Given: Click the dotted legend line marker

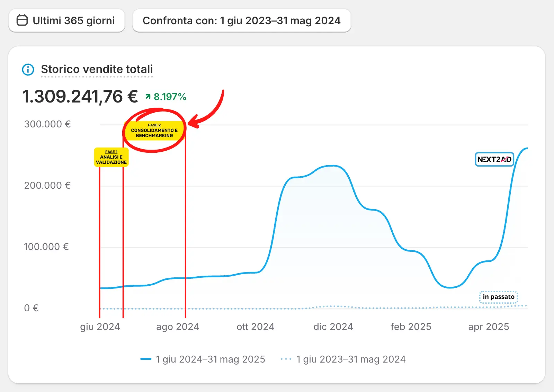Looking at the screenshot, I should [x=286, y=359].
